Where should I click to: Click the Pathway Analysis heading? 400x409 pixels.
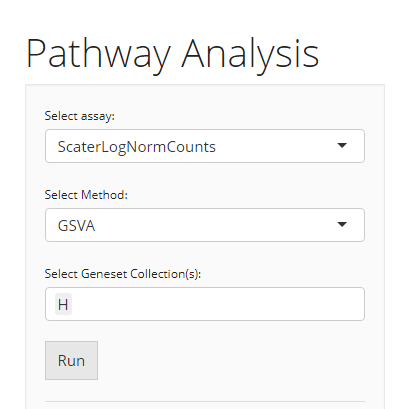[173, 54]
